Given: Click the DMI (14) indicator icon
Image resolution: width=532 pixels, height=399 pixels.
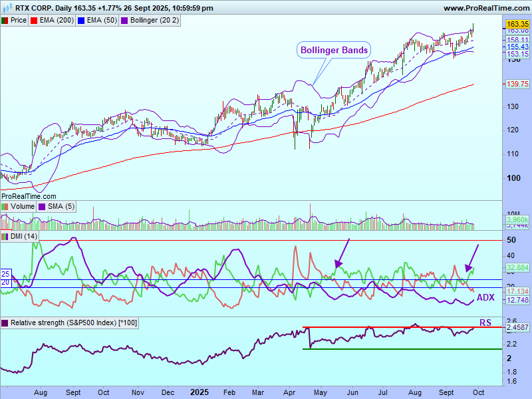Looking at the screenshot, I should point(5,236).
